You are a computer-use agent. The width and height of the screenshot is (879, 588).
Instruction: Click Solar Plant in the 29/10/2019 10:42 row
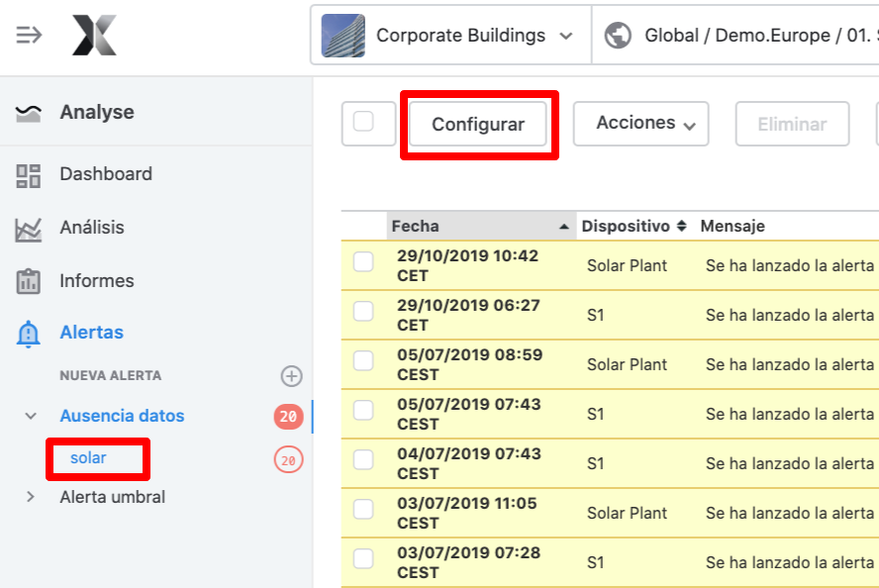click(x=627, y=265)
